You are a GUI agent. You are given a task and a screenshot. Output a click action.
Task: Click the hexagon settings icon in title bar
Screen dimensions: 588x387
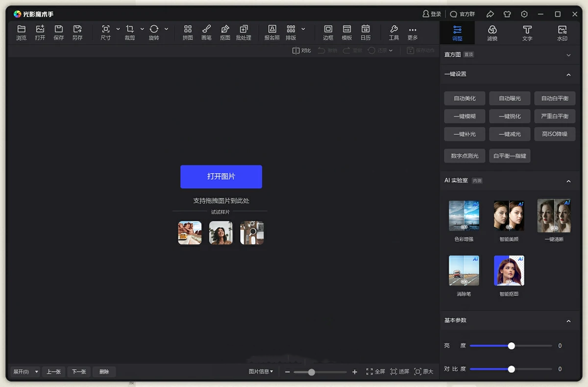524,14
